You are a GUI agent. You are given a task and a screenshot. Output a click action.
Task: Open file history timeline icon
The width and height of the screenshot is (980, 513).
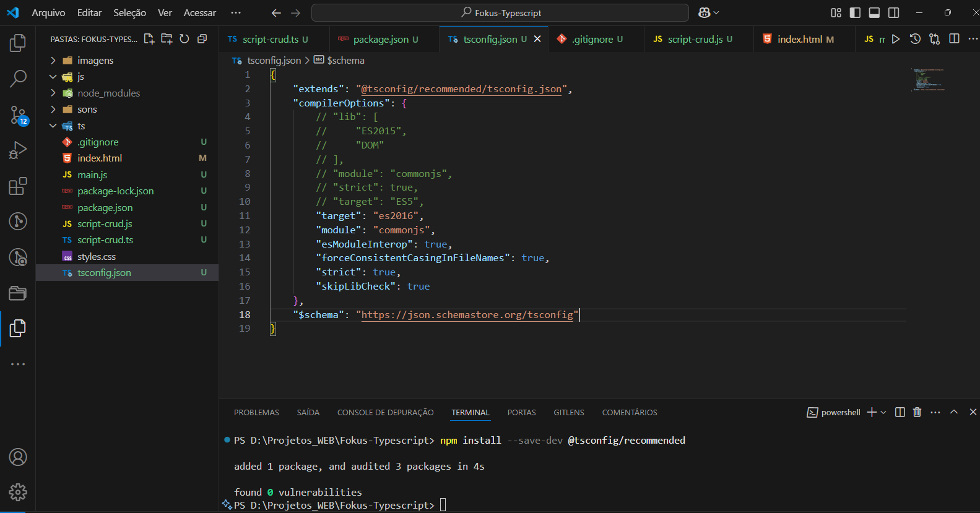[915, 39]
